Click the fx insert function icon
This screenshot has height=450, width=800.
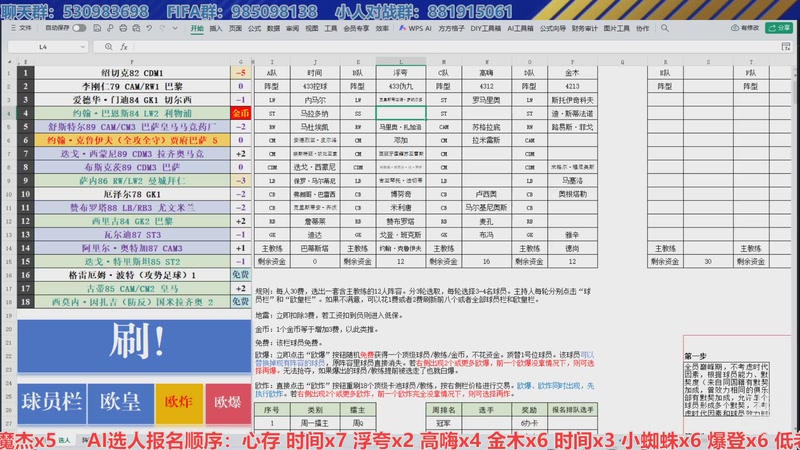pos(124,47)
